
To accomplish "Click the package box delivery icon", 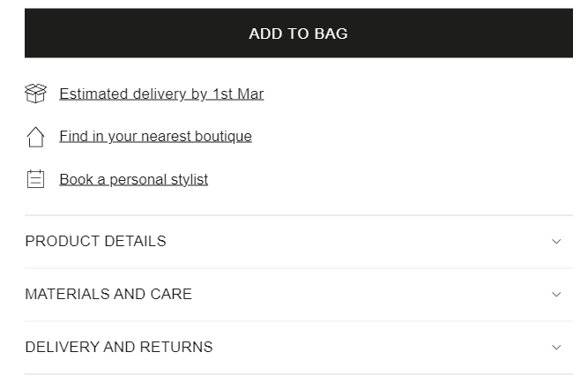I will tap(35, 94).
